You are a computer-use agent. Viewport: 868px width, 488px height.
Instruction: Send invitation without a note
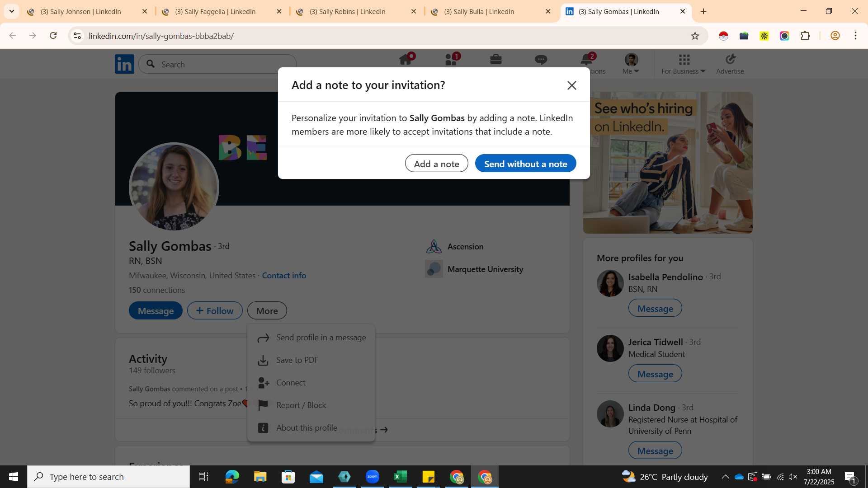[525, 164]
